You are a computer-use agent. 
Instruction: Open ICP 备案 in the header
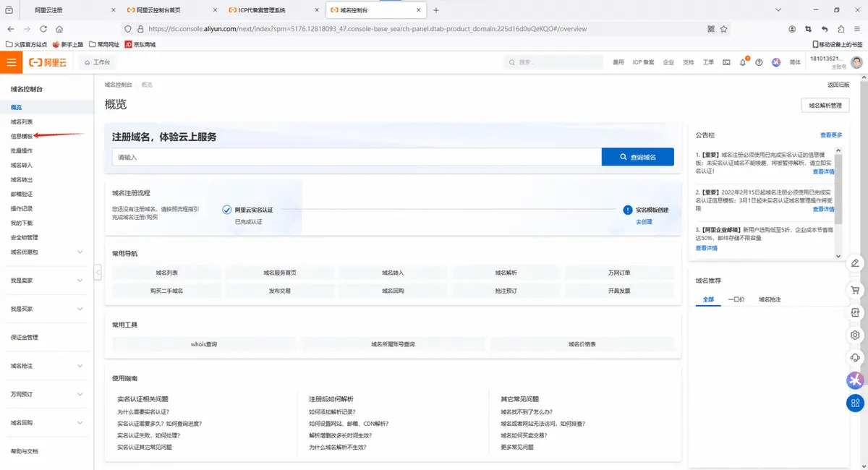[x=644, y=63]
